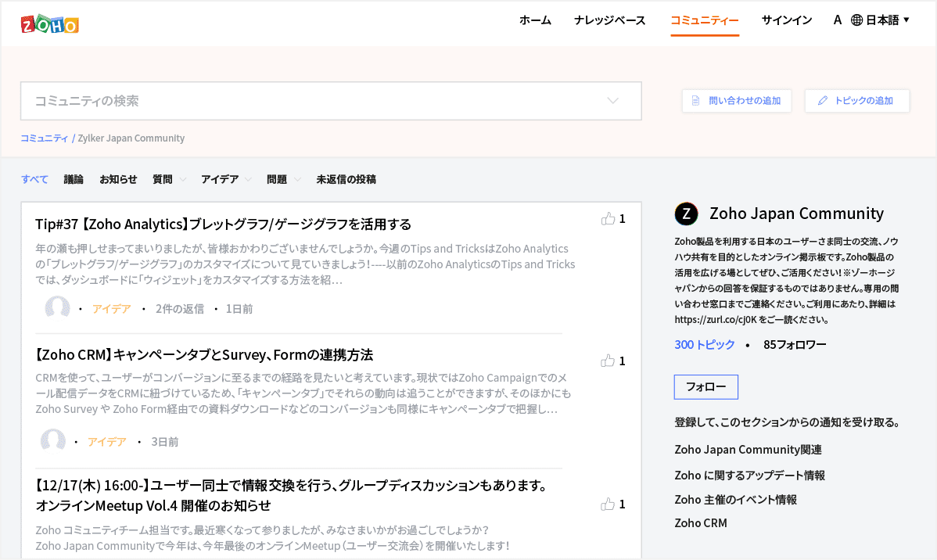Viewport: 937px width, 560px height.
Task: Expand the アイデア filter dropdown
Action: coord(248,180)
